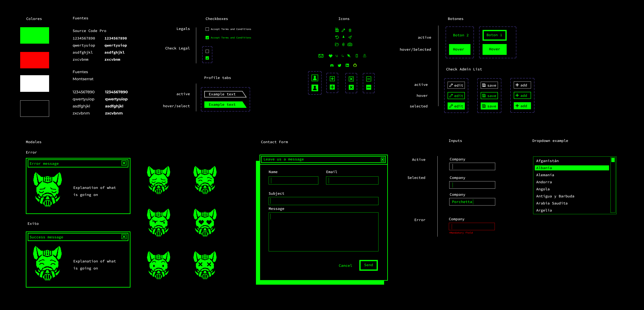Screen dimensions: 644x310
Task: Click the outlined plus square icon
Action: [x=332, y=79]
